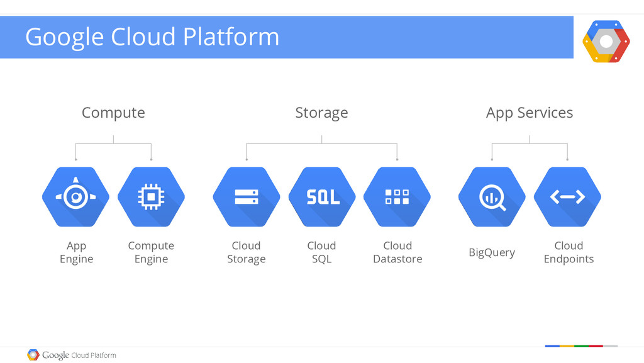Click the Cloud Endpoints label text
The height and width of the screenshot is (363, 644).
569,252
